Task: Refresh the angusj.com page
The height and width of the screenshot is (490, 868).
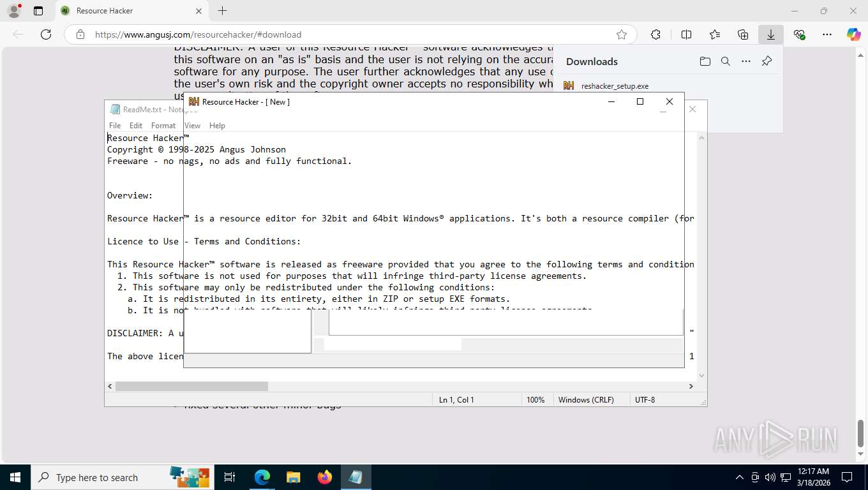Action: [x=46, y=34]
